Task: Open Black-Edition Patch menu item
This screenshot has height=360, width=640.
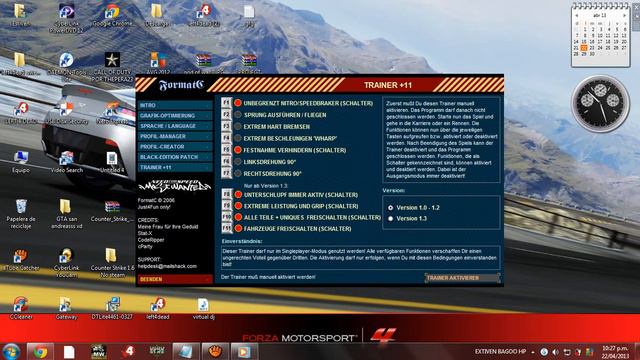Action: pos(175,157)
